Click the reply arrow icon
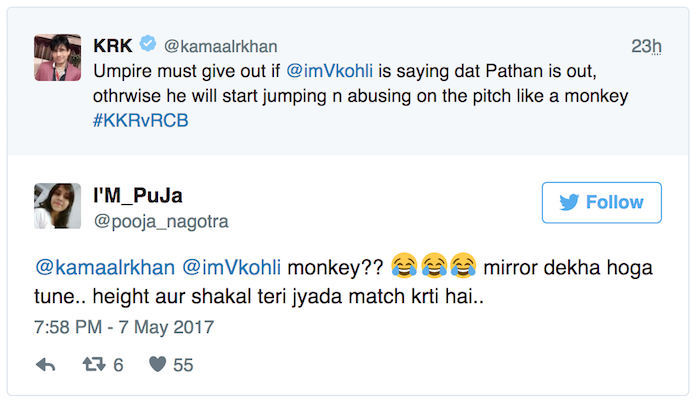700x404 pixels. (x=45, y=365)
